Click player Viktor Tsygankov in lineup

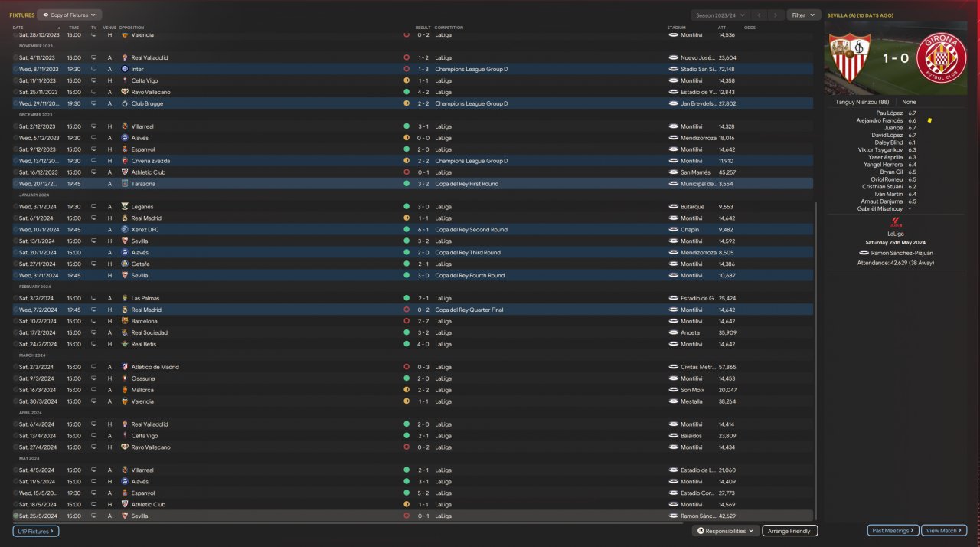click(x=881, y=150)
